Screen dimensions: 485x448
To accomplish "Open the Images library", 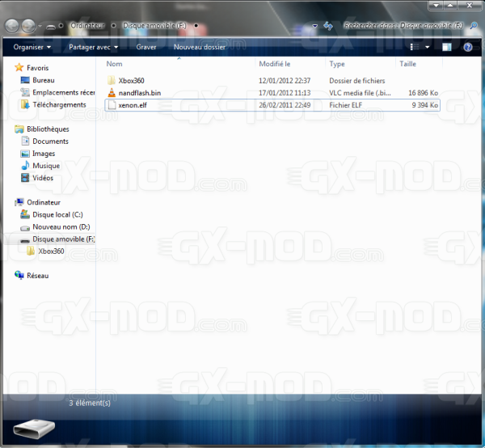I will [x=44, y=154].
